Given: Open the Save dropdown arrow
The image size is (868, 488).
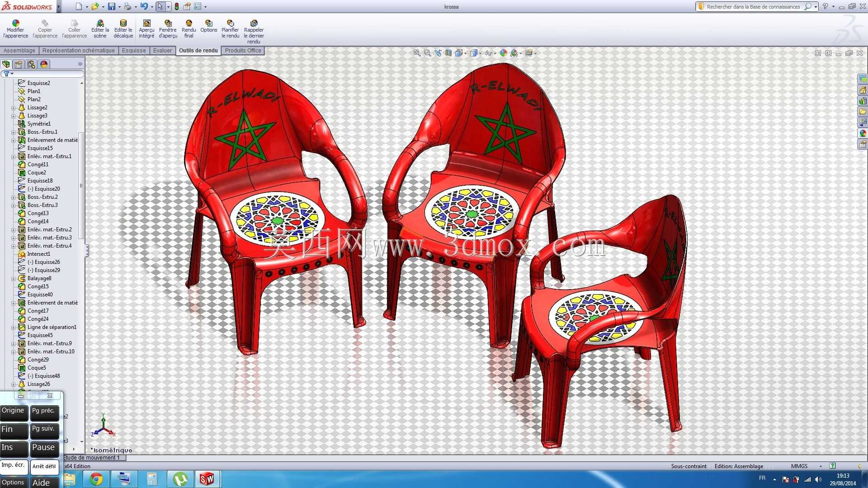Looking at the screenshot, I should click(x=119, y=7).
